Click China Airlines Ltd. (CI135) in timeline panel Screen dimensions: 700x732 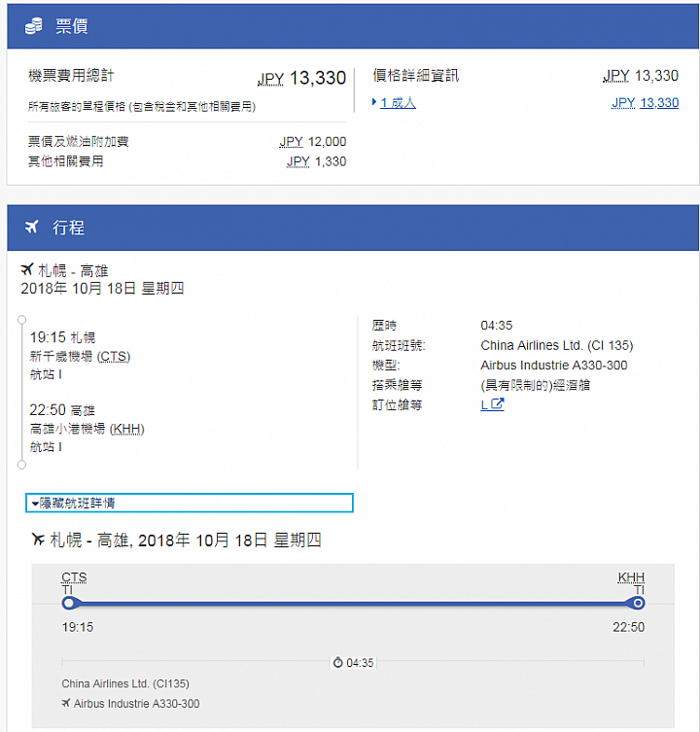125,683
